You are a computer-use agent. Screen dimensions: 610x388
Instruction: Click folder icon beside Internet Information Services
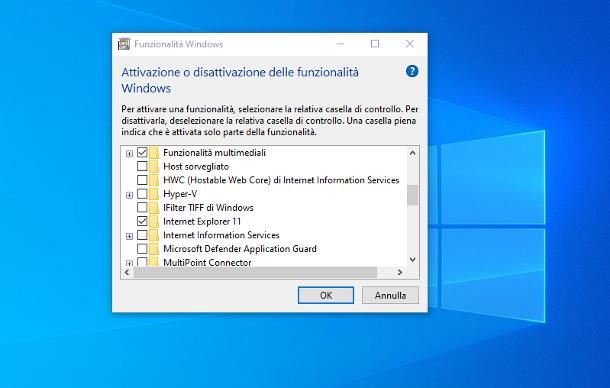154,235
